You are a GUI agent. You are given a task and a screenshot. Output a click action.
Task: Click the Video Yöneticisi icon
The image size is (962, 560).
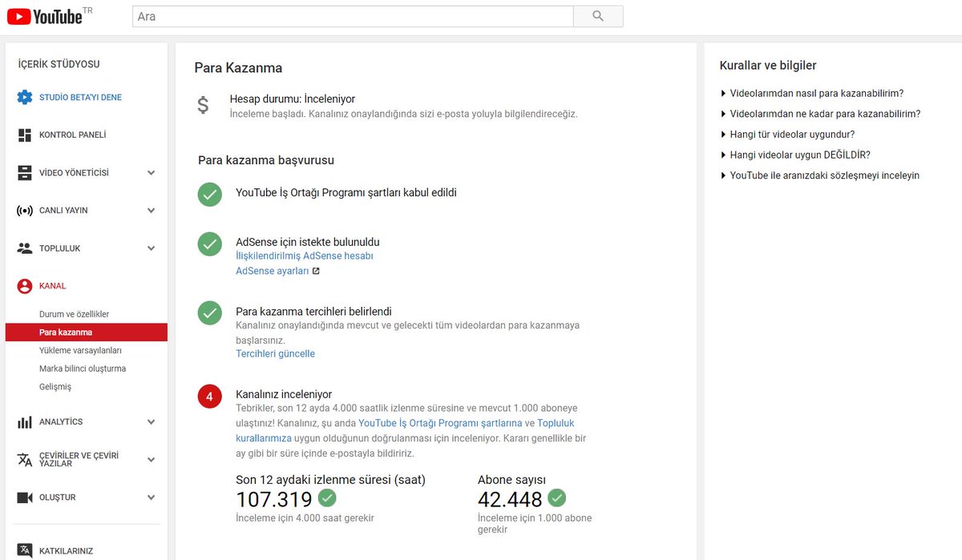click(25, 173)
